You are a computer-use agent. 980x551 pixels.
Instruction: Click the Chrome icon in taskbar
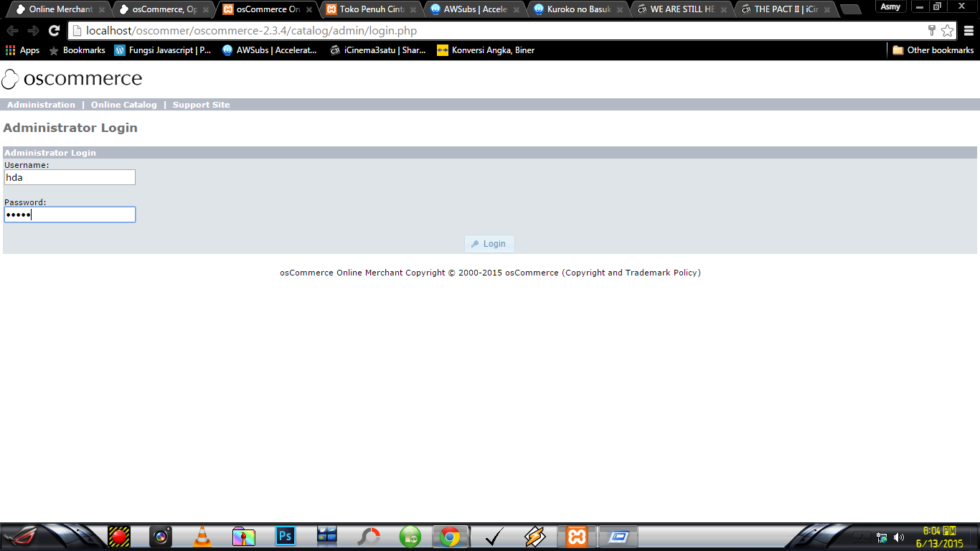click(x=451, y=537)
